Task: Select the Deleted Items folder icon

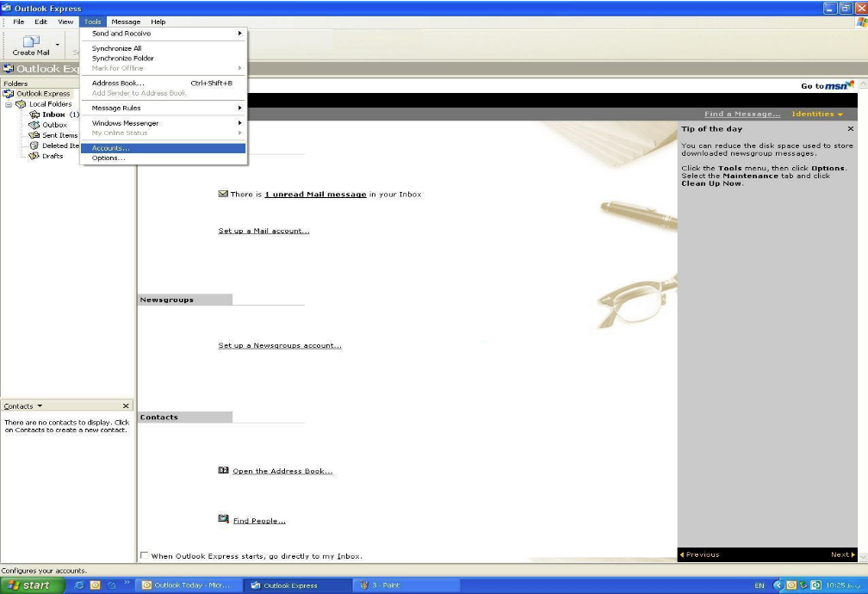Action: point(34,145)
